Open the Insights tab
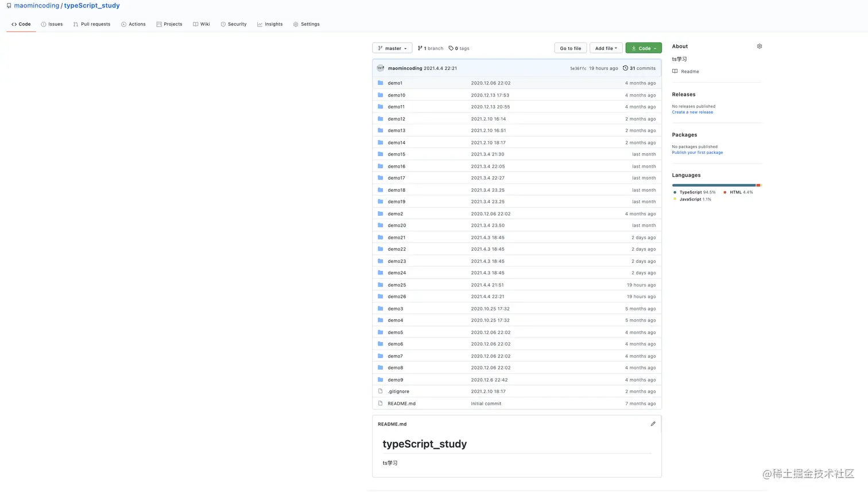The height and width of the screenshot is (493, 868). (x=270, y=24)
